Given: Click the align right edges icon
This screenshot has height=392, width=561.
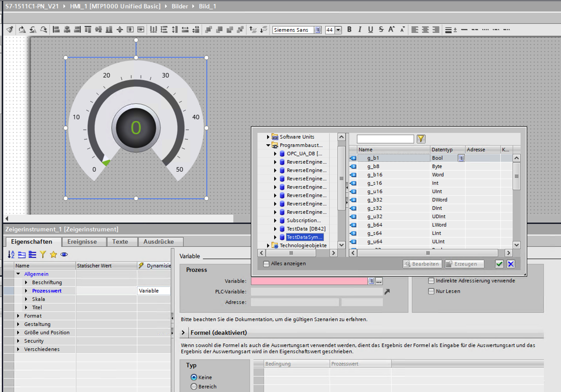Looking at the screenshot, I should click(77, 29).
